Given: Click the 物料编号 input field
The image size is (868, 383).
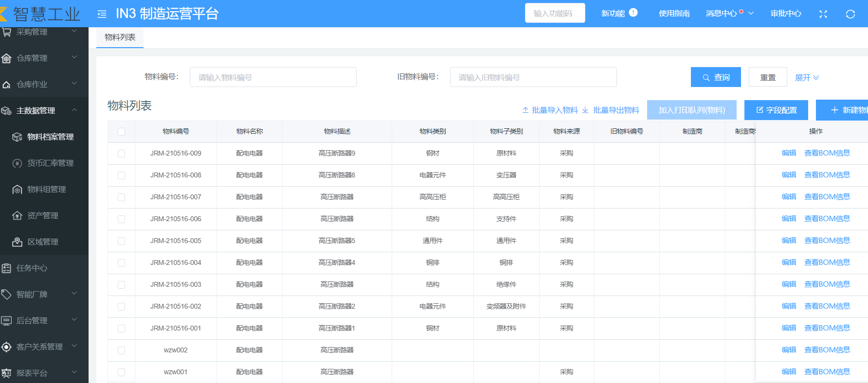Looking at the screenshot, I should [x=273, y=77].
